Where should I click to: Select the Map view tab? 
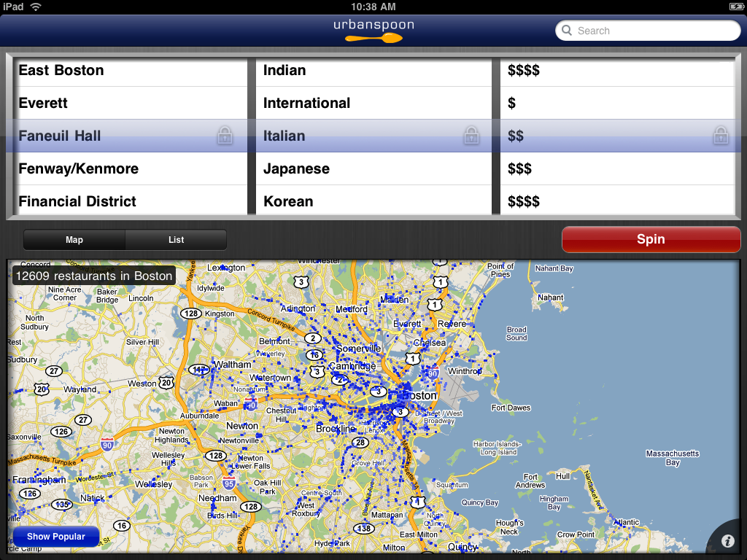pos(74,240)
